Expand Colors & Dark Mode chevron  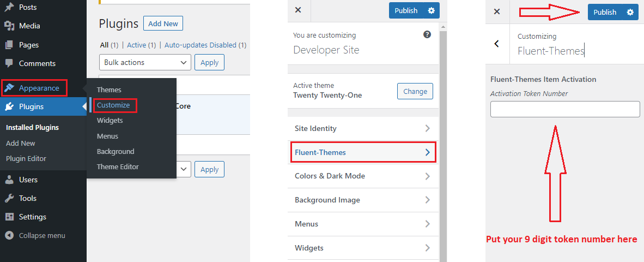[x=427, y=176]
